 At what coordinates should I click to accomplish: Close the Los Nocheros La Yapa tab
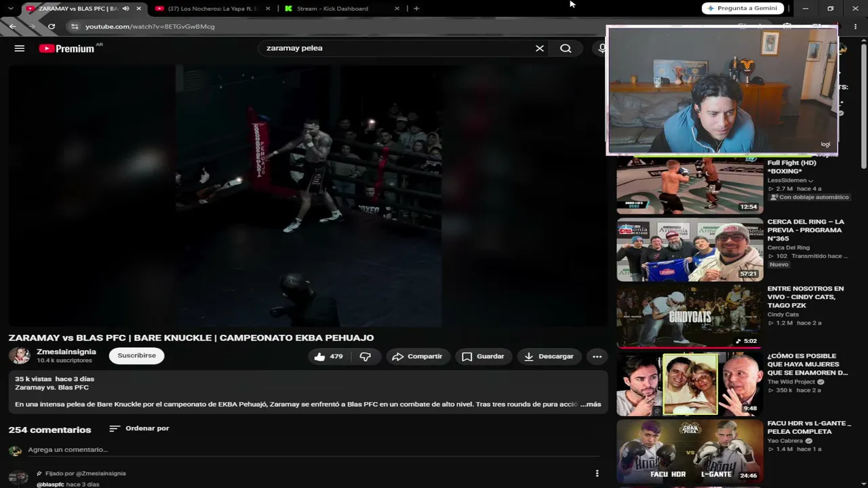(268, 9)
